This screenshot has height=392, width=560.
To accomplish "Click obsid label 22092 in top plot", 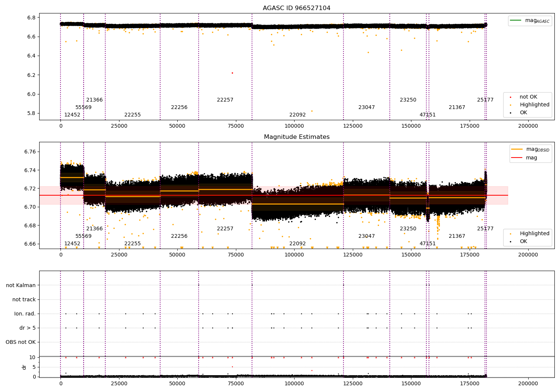I will point(298,115).
